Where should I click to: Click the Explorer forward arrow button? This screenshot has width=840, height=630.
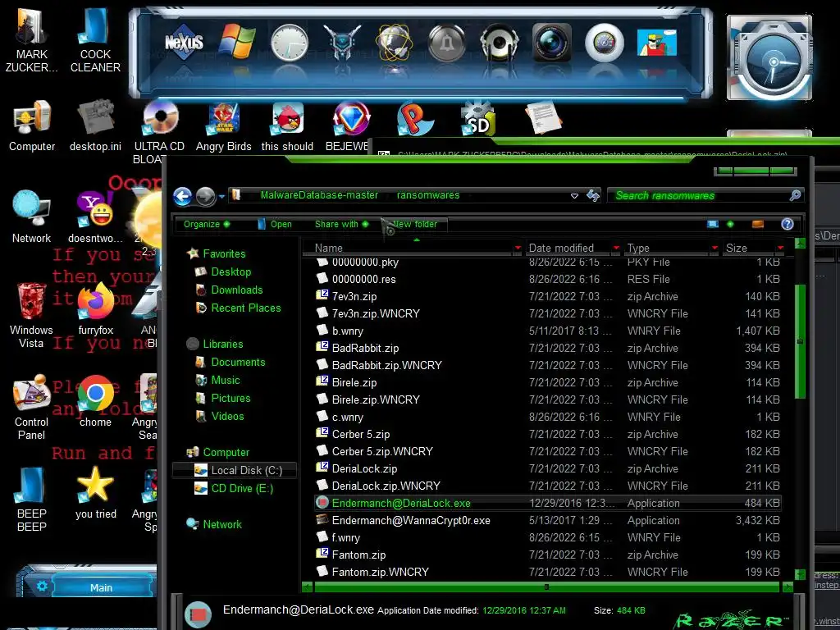coord(205,197)
